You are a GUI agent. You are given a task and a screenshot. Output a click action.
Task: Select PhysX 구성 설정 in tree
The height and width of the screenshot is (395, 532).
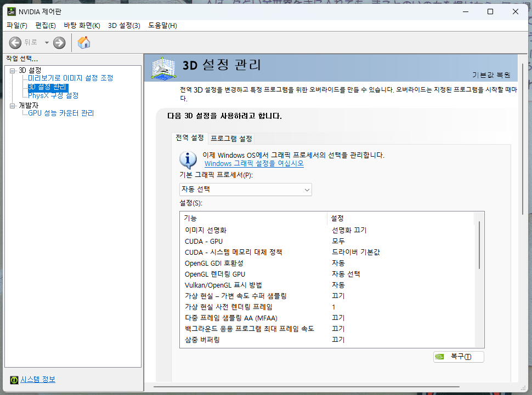pyautogui.click(x=53, y=96)
